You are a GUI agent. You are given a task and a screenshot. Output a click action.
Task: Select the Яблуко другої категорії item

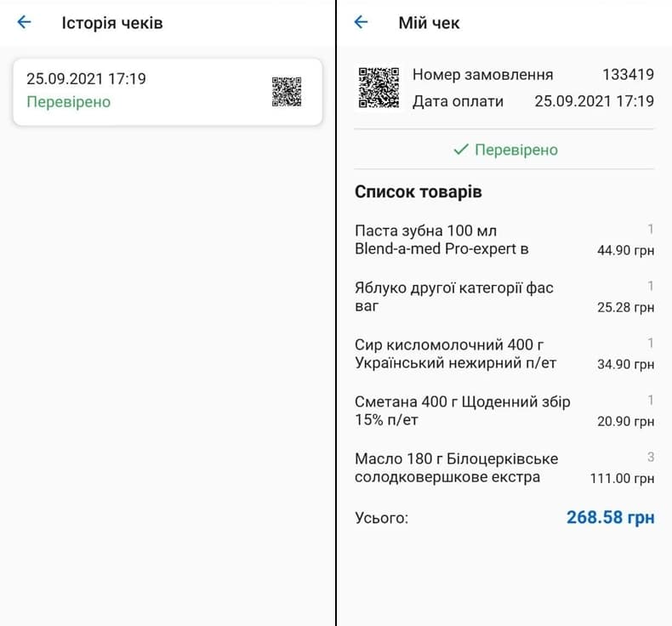point(453,297)
